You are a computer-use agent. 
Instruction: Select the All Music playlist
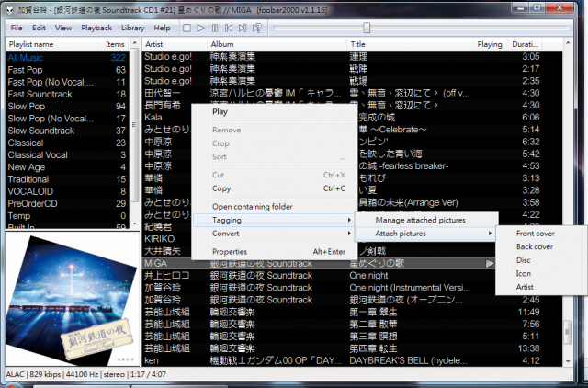coord(67,58)
